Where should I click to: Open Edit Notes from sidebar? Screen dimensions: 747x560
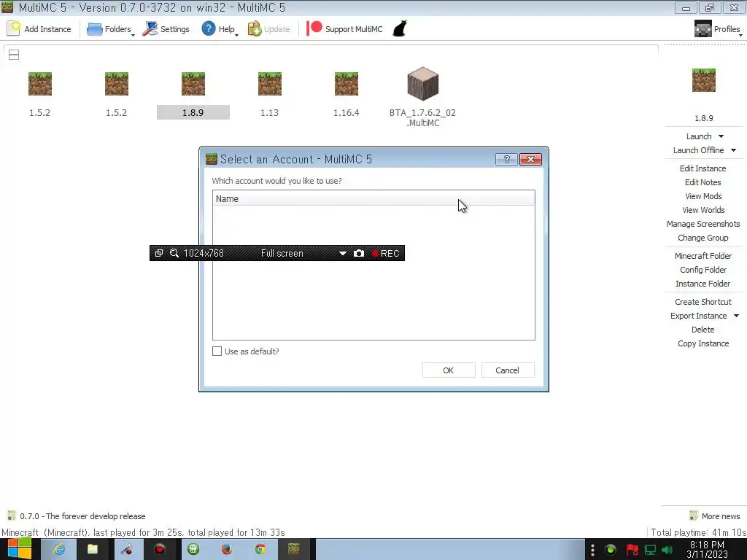(703, 182)
